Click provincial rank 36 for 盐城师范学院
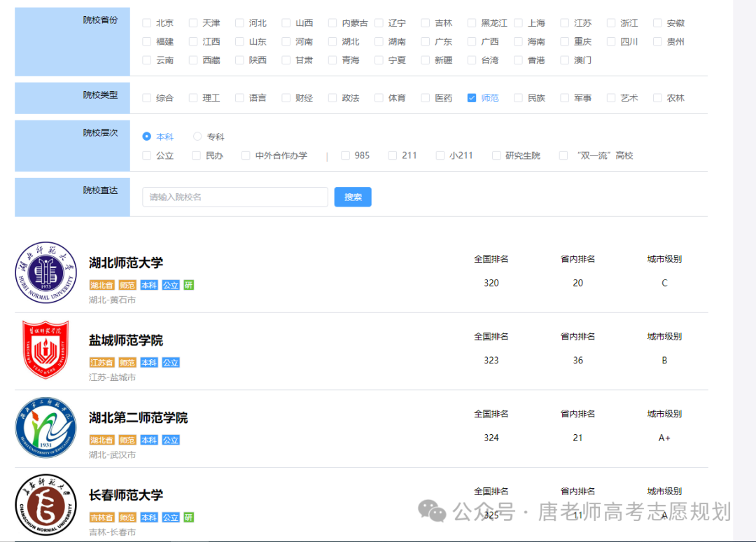The image size is (756, 542). click(x=577, y=360)
